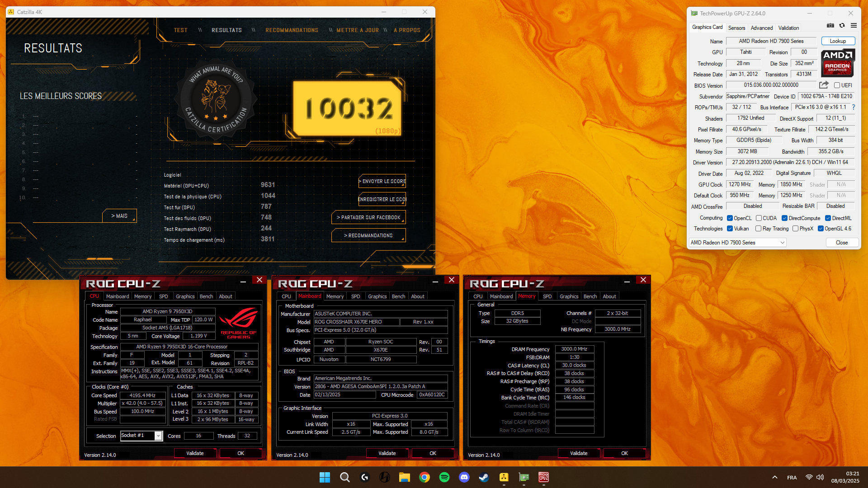Click the ROG CPU-Z taskbar icon
Viewport: 868px width, 488px height.
click(544, 477)
